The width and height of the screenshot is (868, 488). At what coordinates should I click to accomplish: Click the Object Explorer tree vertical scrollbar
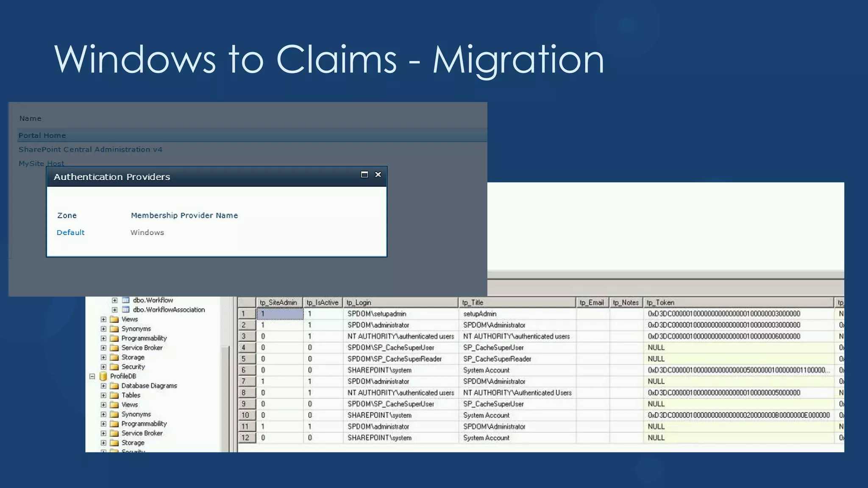tap(225, 374)
